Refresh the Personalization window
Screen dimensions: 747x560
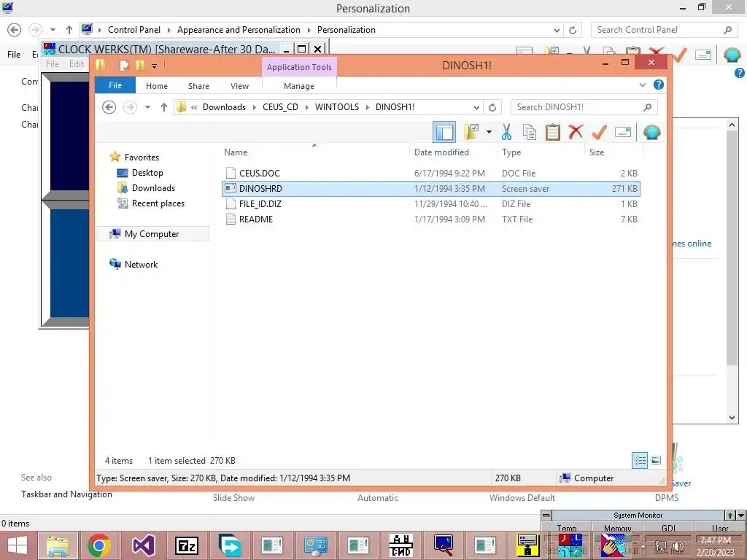tap(573, 30)
